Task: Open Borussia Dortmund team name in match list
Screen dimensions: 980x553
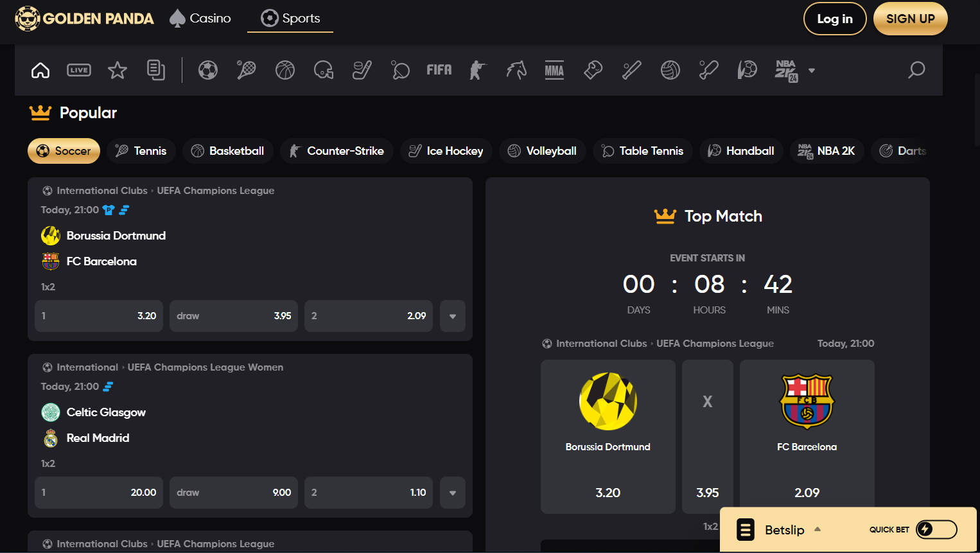Action: tap(116, 236)
